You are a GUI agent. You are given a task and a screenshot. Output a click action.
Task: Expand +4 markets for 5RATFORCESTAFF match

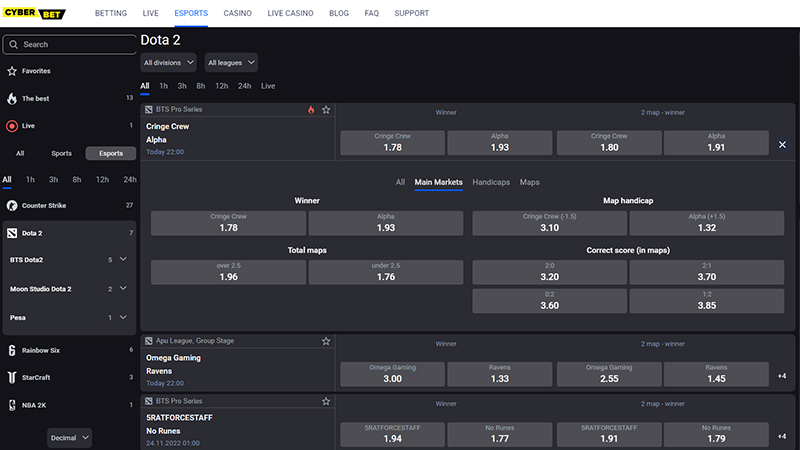click(x=782, y=436)
